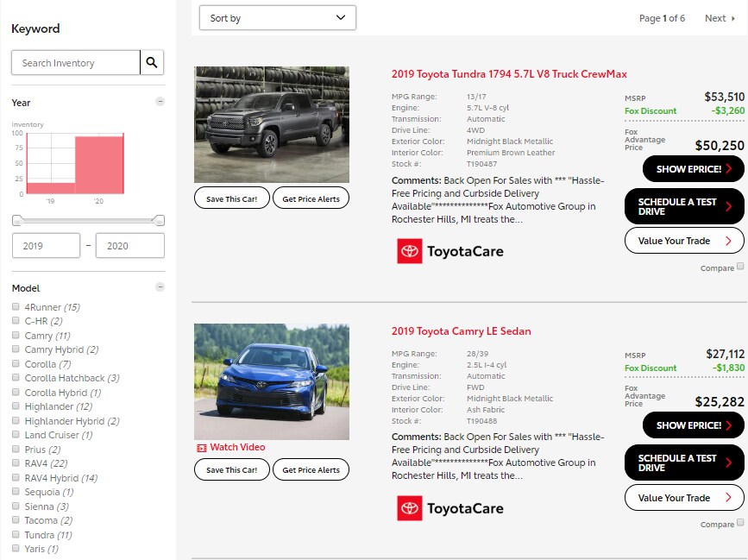Screen dimensions: 748x560
Task: Click Get Price Alerts for the Tundra
Action: [311, 198]
